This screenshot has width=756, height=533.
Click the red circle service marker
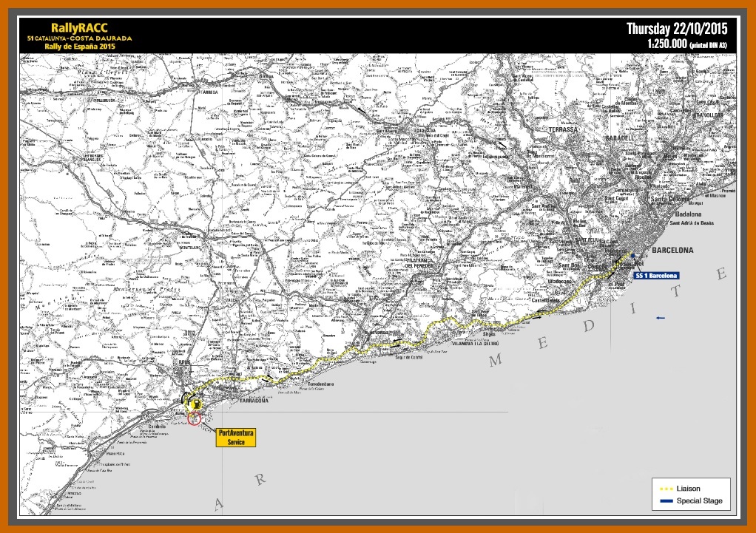click(x=195, y=420)
